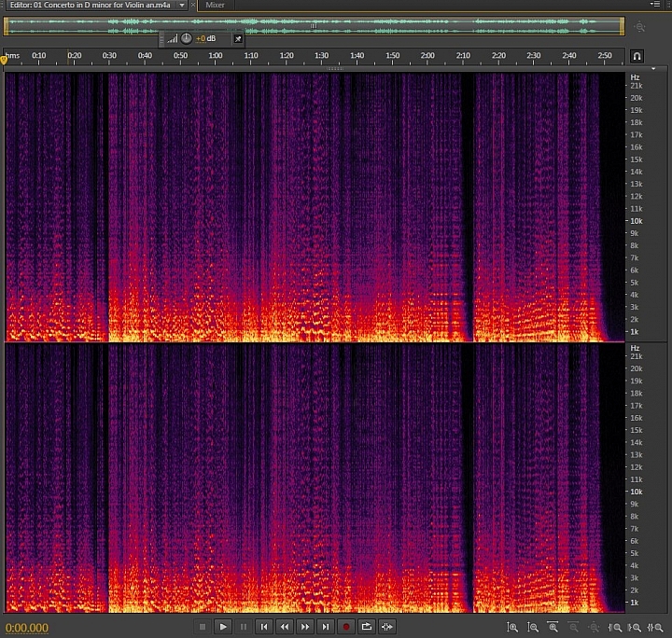The width and height of the screenshot is (672, 638).
Task: Toggle Skip Selection button
Action: (387, 627)
